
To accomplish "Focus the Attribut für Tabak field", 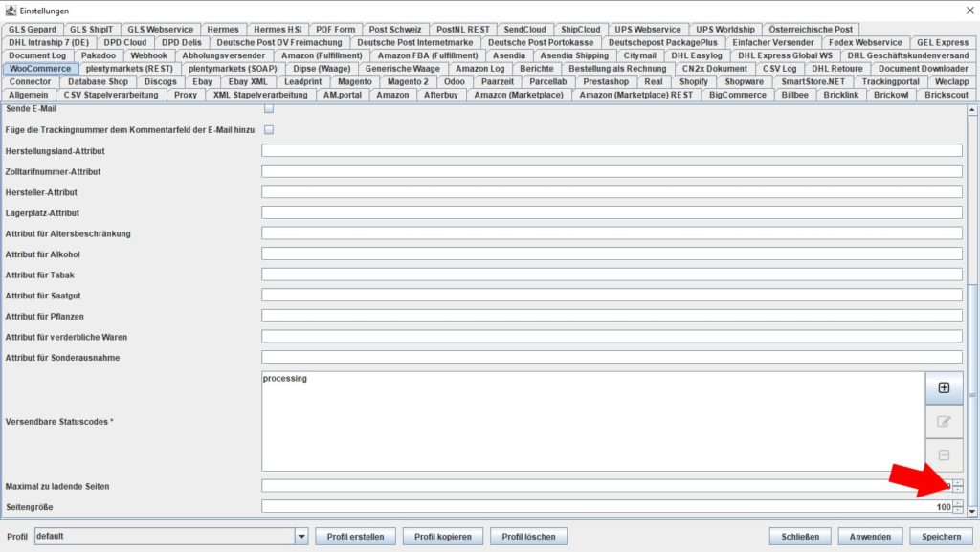I will (612, 275).
